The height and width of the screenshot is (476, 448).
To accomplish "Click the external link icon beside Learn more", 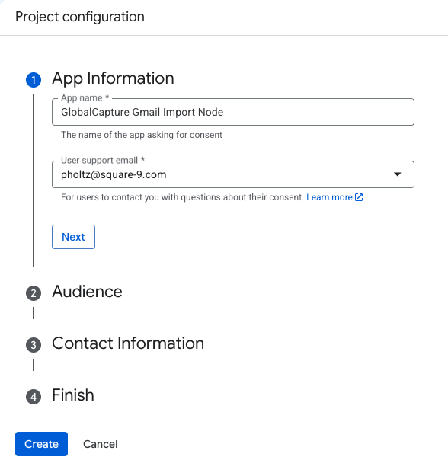I will [x=359, y=197].
